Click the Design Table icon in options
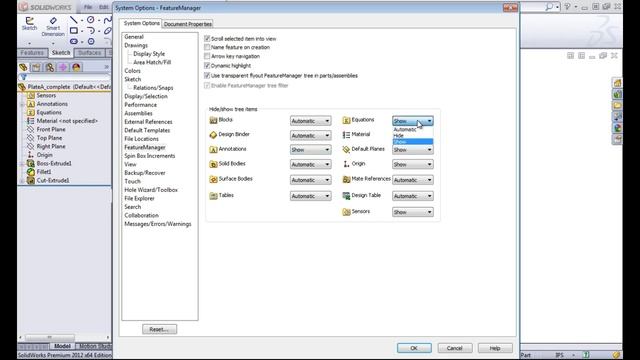Image resolution: width=640 pixels, height=360 pixels. point(346,196)
